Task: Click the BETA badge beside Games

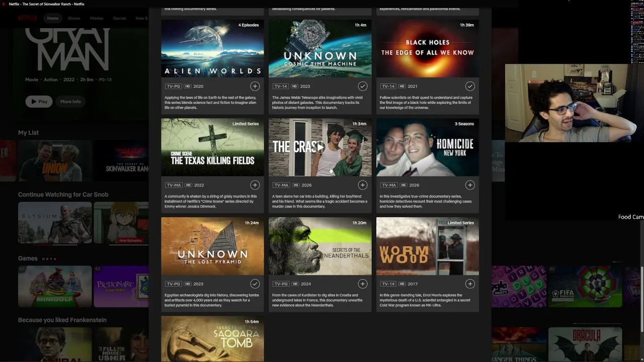Action: click(x=49, y=259)
